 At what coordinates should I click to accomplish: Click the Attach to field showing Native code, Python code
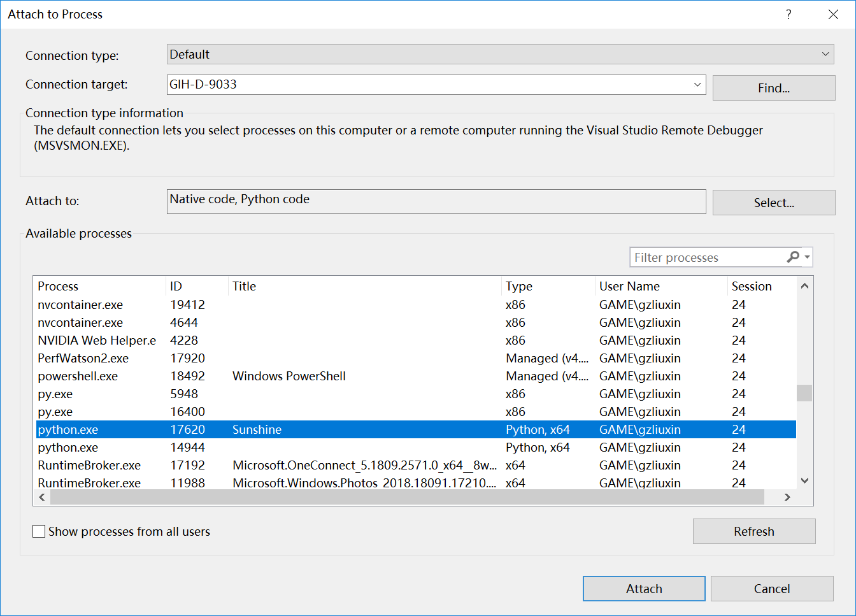tap(436, 201)
